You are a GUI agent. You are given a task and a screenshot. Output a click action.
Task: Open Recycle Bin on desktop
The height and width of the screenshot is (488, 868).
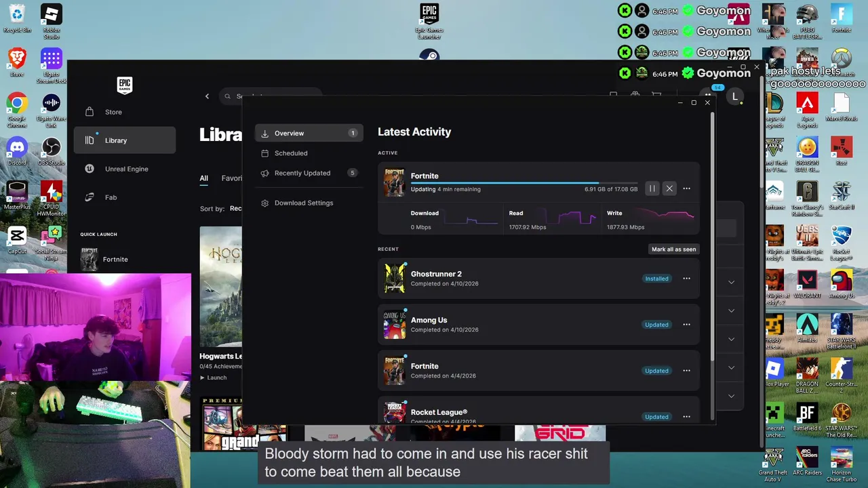click(17, 18)
